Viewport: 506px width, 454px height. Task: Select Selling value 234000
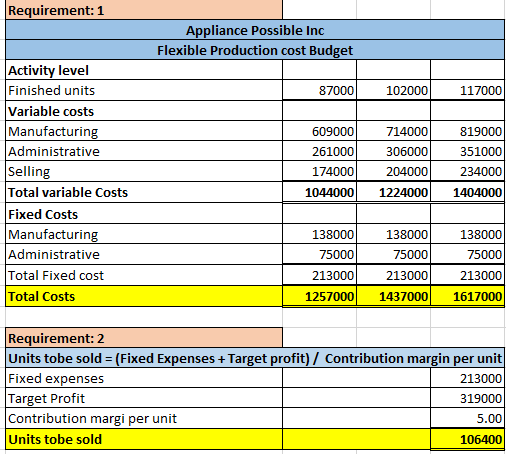[467, 171]
